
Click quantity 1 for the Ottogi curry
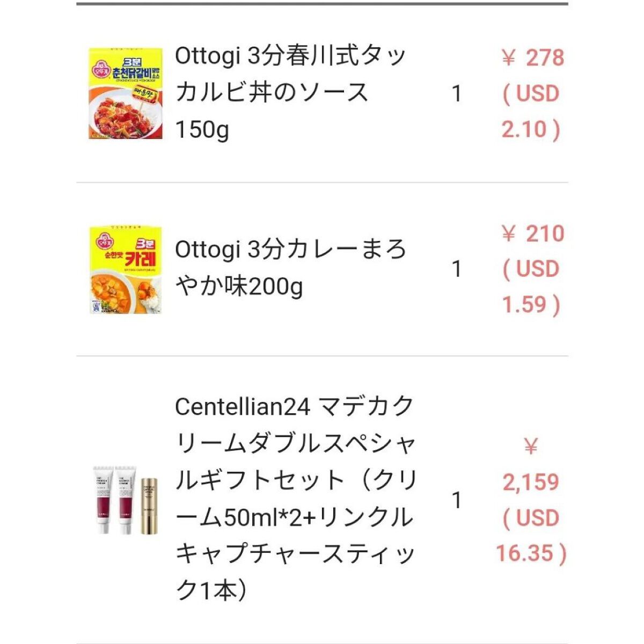coord(456,269)
